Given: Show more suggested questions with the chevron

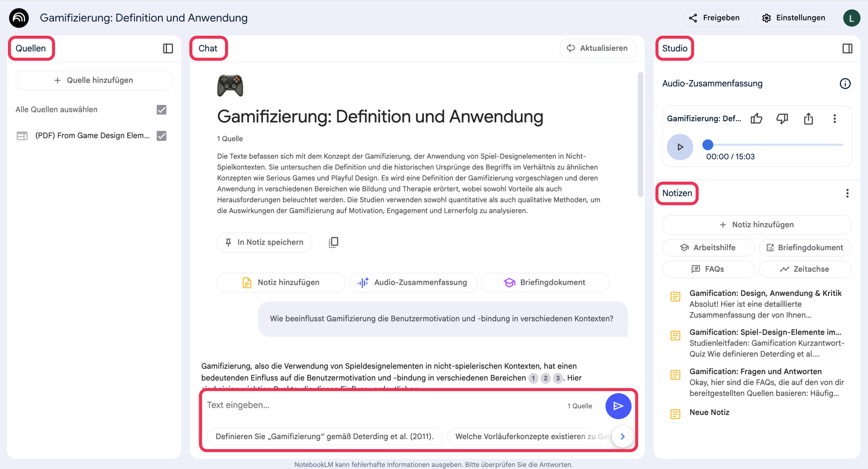Looking at the screenshot, I should (622, 436).
